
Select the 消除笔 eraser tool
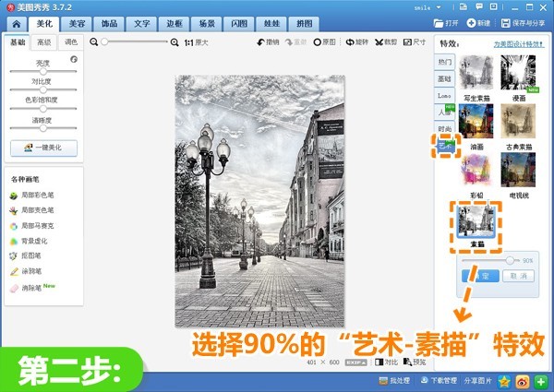pos(32,288)
